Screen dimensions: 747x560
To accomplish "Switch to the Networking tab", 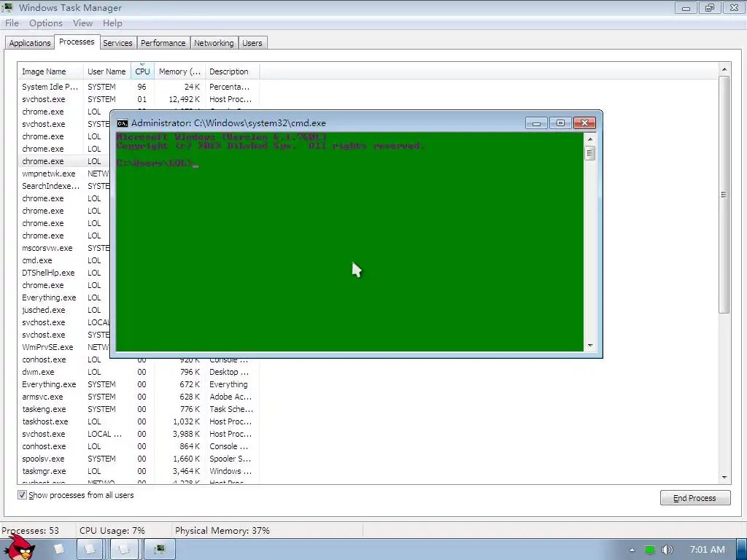I will pos(214,43).
